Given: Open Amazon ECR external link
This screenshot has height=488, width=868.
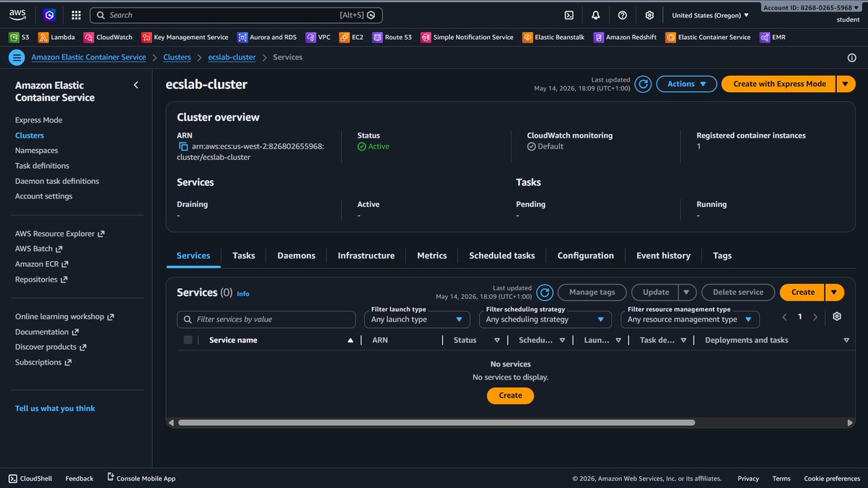Looking at the screenshot, I should (x=41, y=264).
